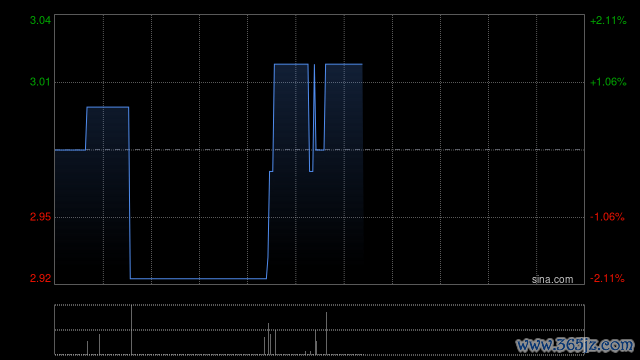The height and width of the screenshot is (360, 640).
Task: Click the 3.01 price axis label
Action: 40,82
